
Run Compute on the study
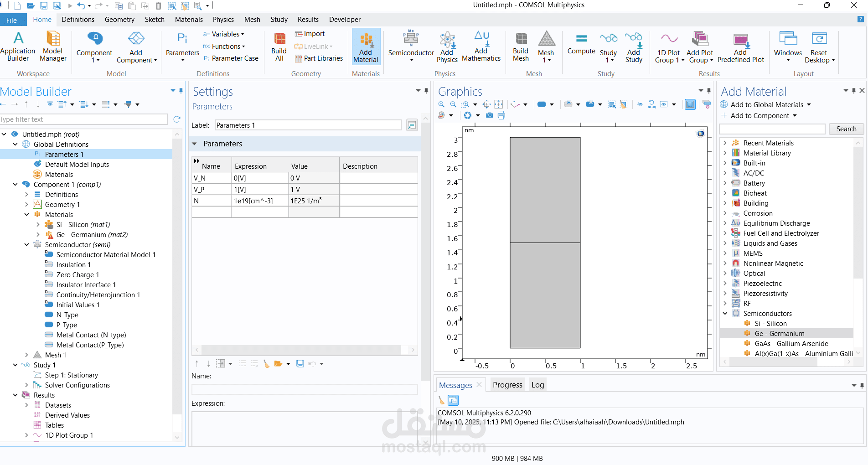click(581, 43)
